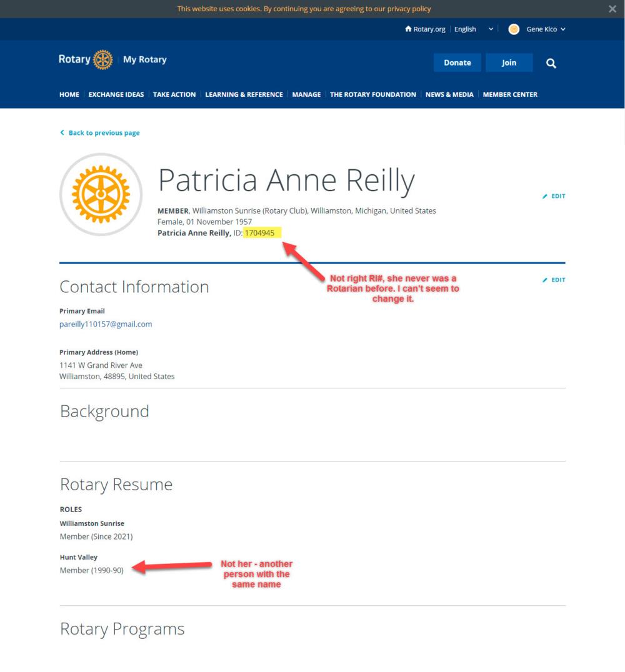Open the English language dropdown

point(474,29)
